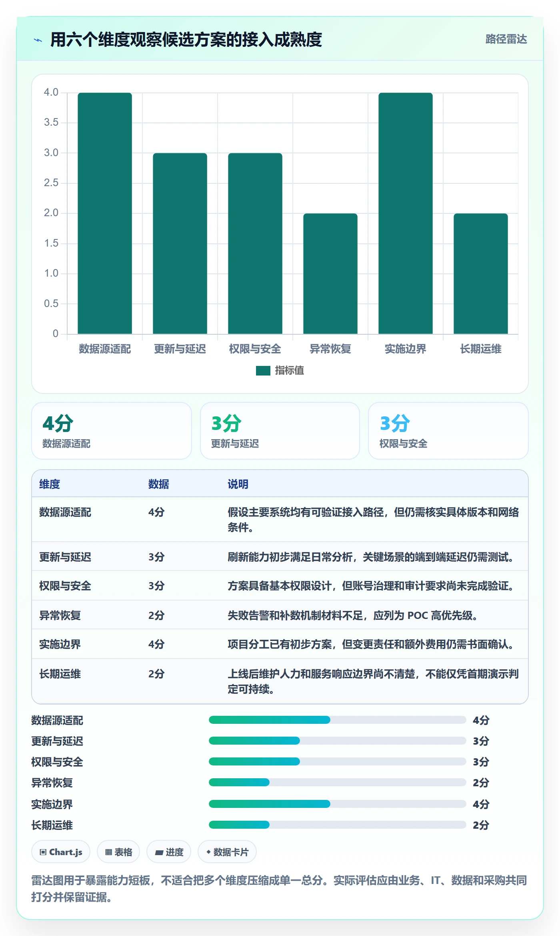Viewport: 560px width, 936px height.
Task: Click the 数据 column header
Action: 159,484
